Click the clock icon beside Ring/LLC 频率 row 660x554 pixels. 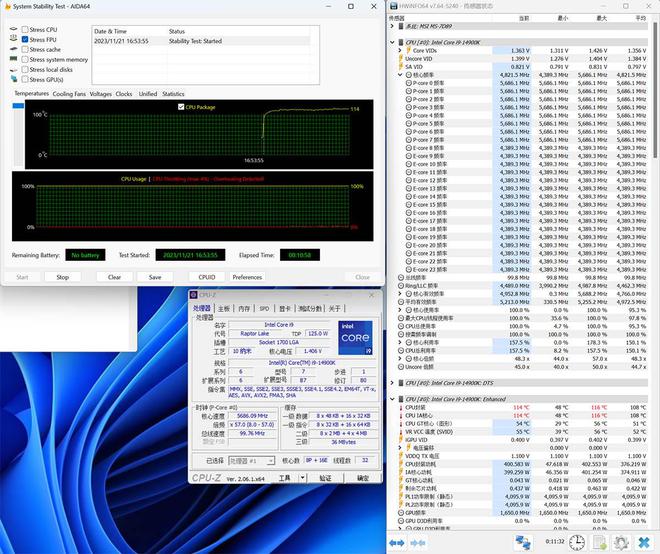[x=401, y=286]
